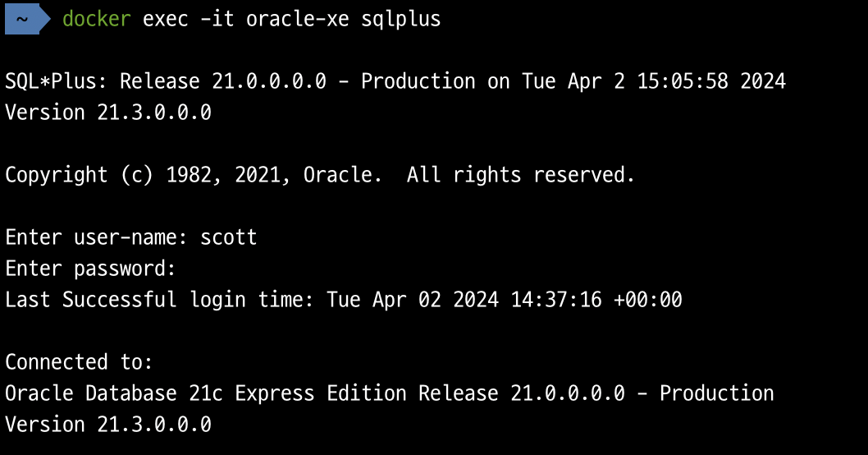Click the oracle-xe container name
The height and width of the screenshot is (455, 868).
(297, 19)
